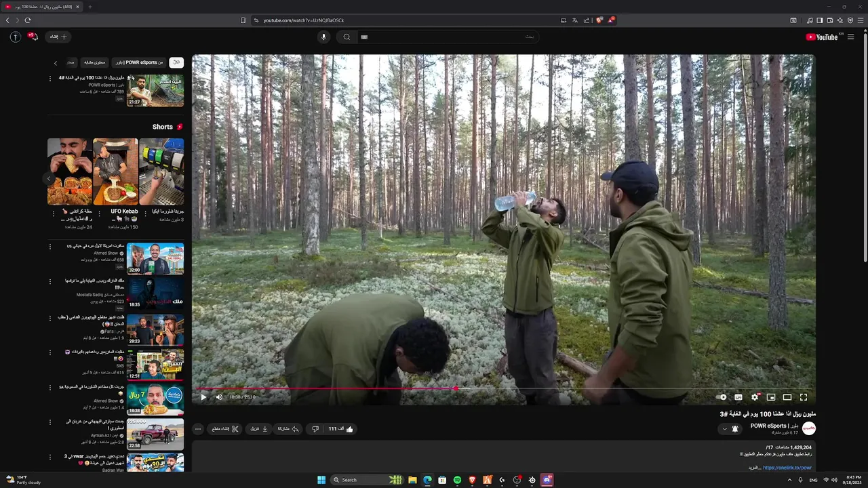Screen dimensions: 868x488
Task: Toggle the autoplay switch in player
Action: pos(722,397)
